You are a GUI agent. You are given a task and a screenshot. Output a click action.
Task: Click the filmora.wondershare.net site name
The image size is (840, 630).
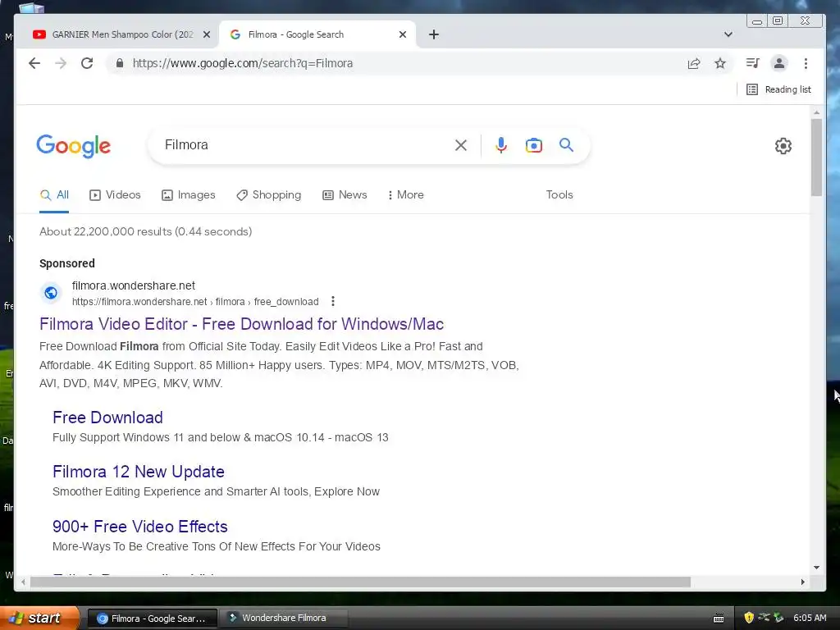coord(134,285)
